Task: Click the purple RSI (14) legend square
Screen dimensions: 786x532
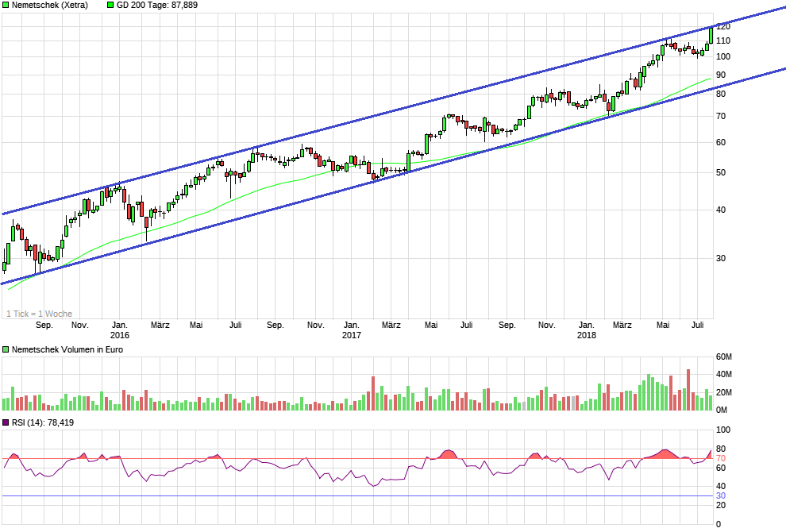Action: click(x=6, y=422)
